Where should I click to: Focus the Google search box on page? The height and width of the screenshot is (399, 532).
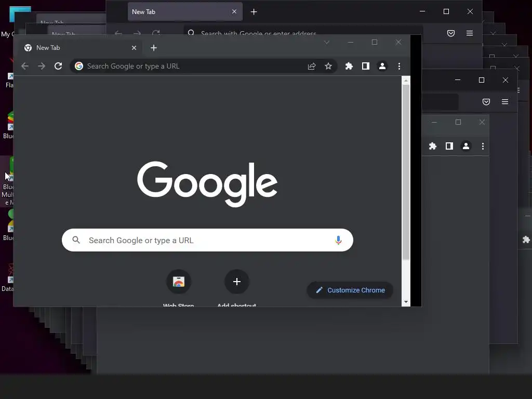pos(207,240)
